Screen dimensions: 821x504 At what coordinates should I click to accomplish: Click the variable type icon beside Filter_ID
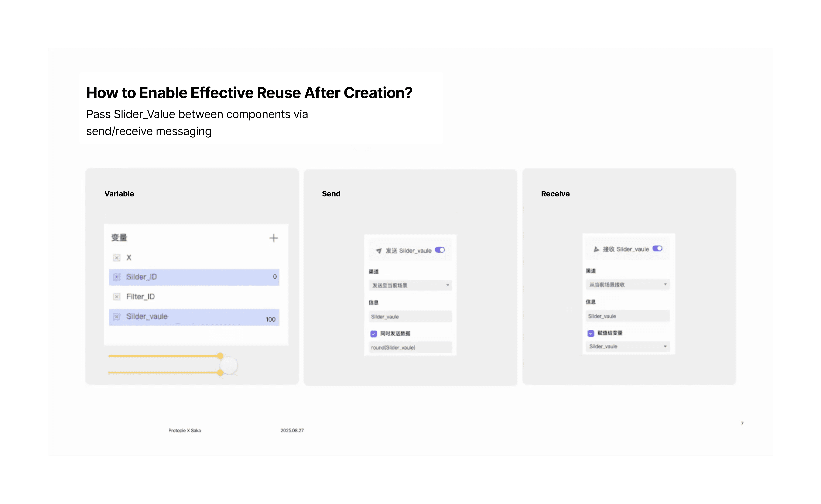pyautogui.click(x=117, y=296)
